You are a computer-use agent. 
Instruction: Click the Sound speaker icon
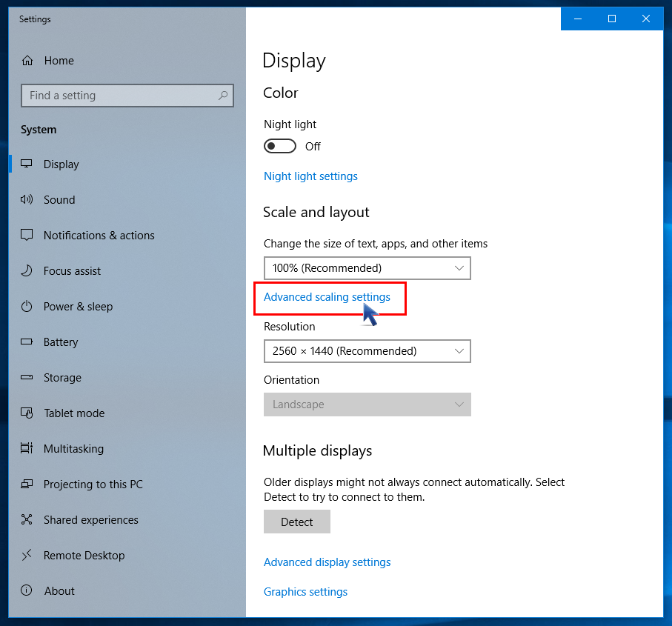click(x=27, y=200)
